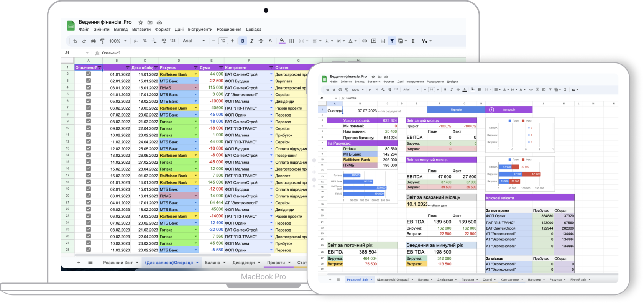Apply strikethrough in the laptop window toolbar
This screenshot has width=644, height=304.
[x=261, y=41]
